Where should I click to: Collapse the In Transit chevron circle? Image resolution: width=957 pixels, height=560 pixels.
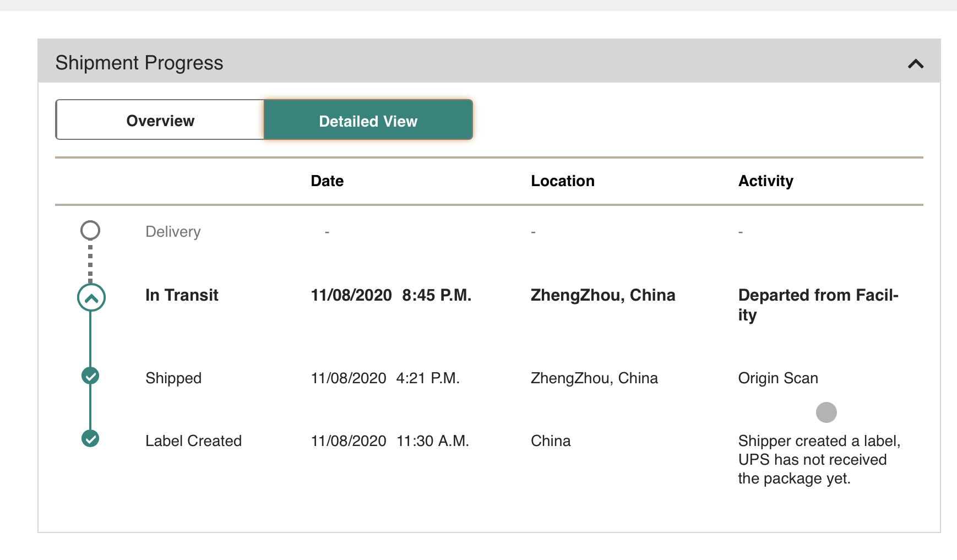coord(91,298)
